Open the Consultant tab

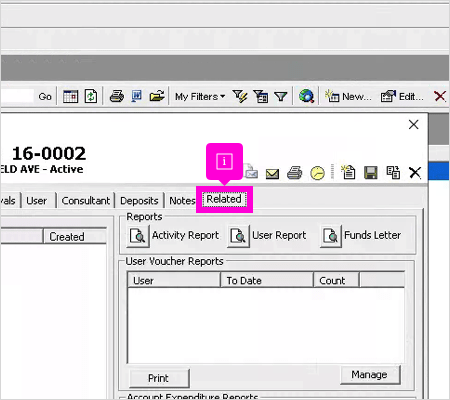pyautogui.click(x=86, y=201)
